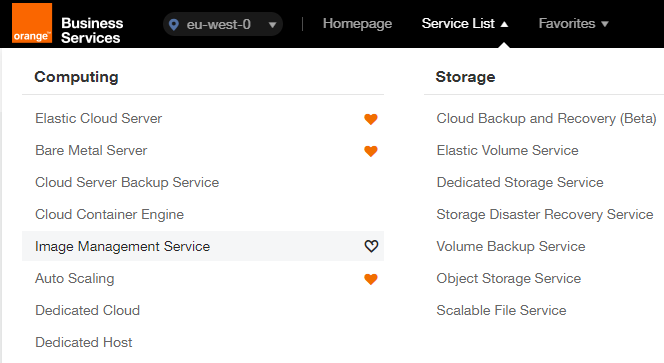Toggle the Auto Scaling favorite heart
664x363 pixels.
pyautogui.click(x=371, y=279)
